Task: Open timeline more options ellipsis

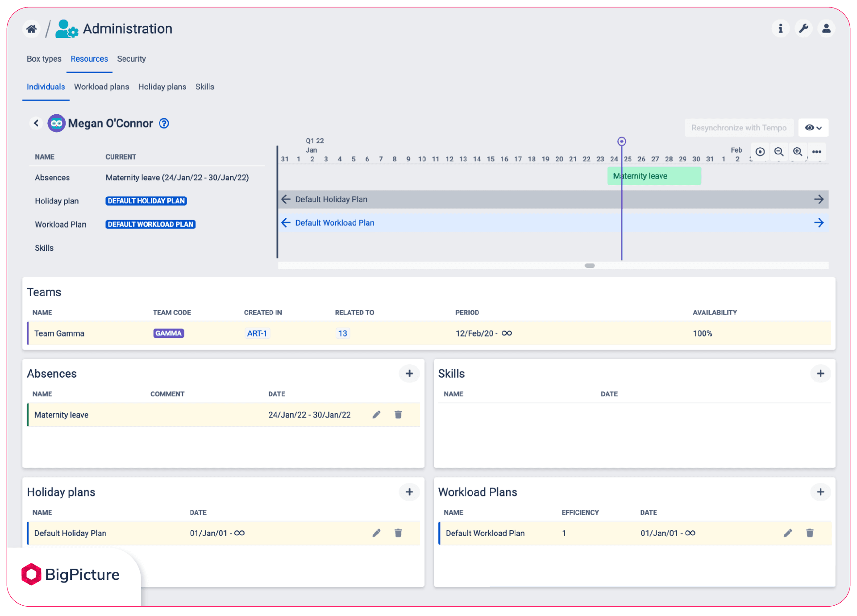Action: pos(816,152)
